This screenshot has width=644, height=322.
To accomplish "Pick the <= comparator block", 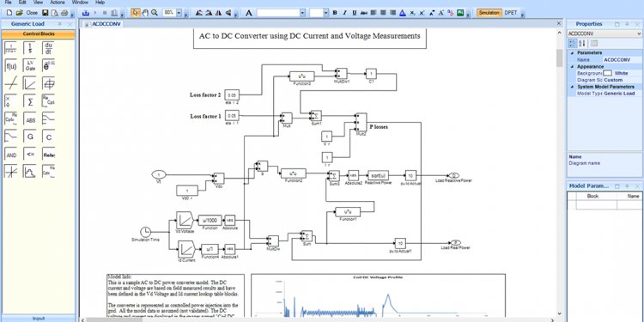I will [x=29, y=155].
